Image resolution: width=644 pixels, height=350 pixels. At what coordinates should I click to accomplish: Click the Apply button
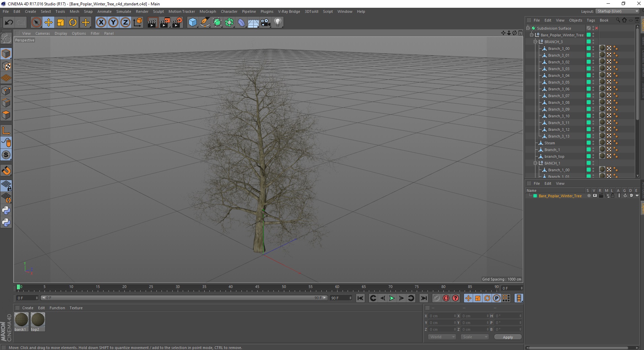(x=508, y=337)
